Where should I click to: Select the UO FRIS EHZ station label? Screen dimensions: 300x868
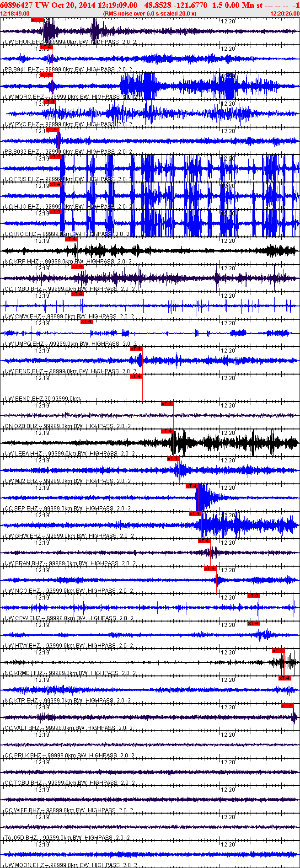tap(68, 179)
